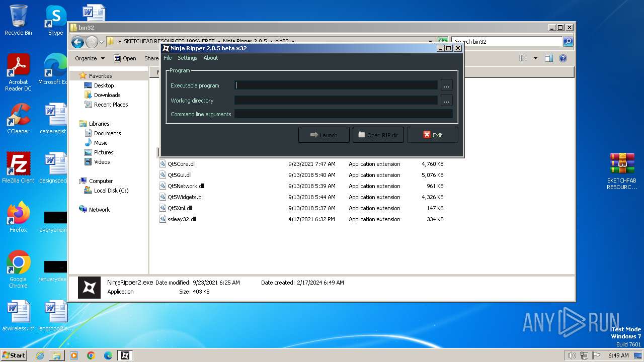Click the volume speaker tray icon
The width and height of the screenshot is (644, 362).
572,355
